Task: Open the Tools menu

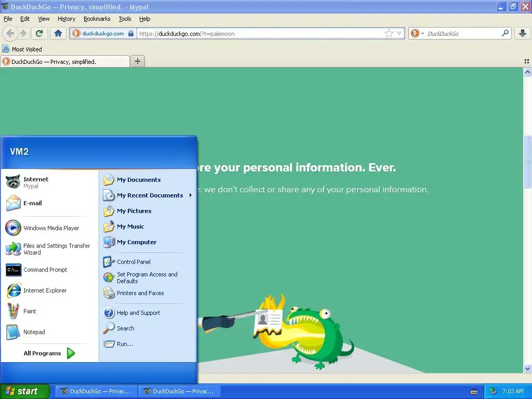Action: (x=125, y=19)
